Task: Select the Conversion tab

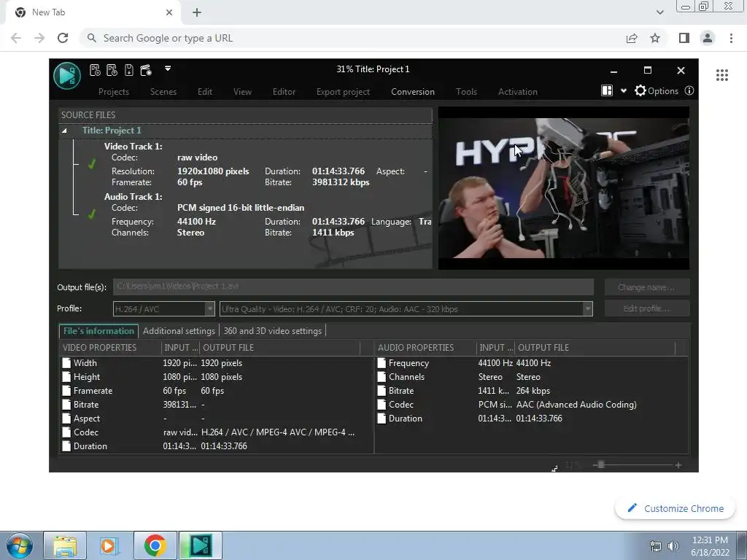Action: click(413, 91)
